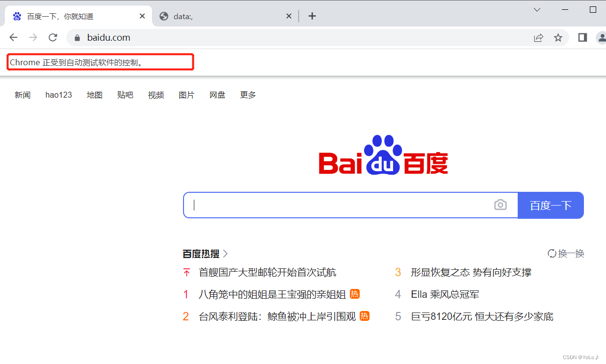Share this page via address bar icon
Image resolution: width=606 pixels, height=364 pixels.
[539, 38]
